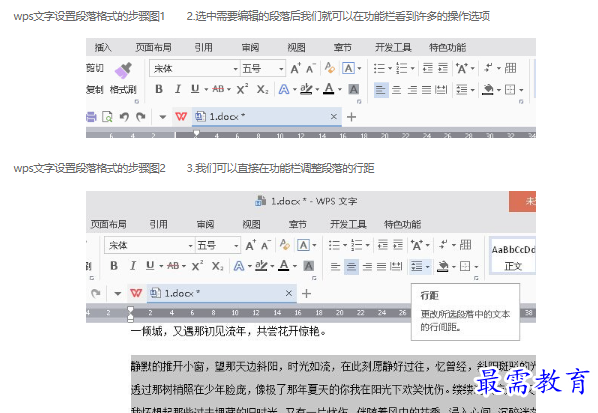Screen dimensions: 598x413
Task: Open 视图 tab in lower ribbon
Action: point(251,224)
